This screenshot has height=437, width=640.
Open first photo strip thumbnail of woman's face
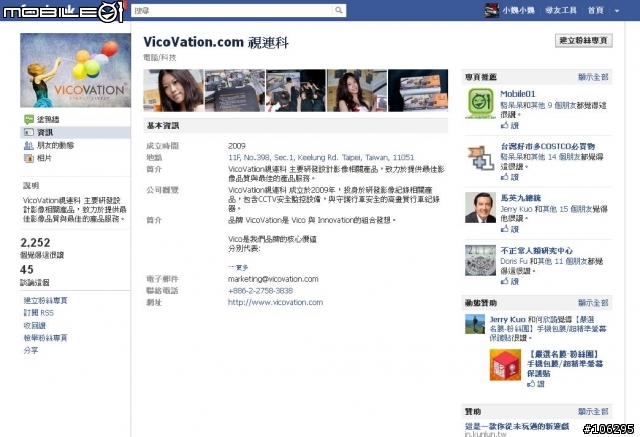pos(173,91)
